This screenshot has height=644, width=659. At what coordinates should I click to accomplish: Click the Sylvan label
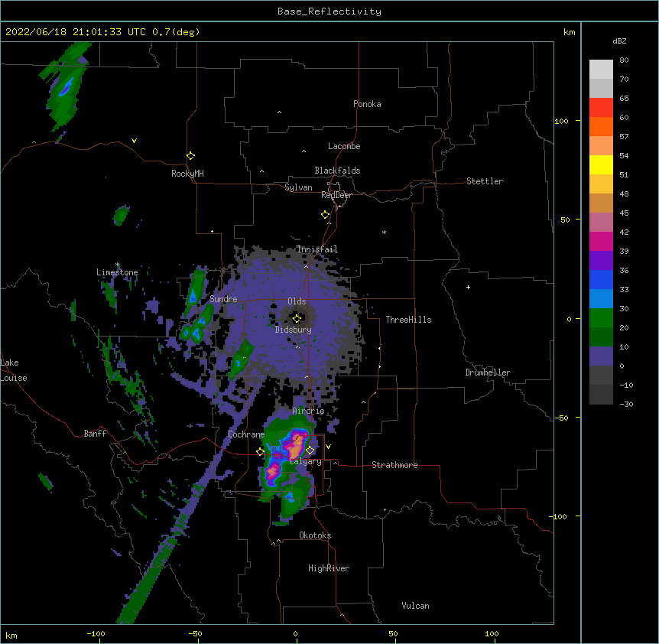coord(298,187)
